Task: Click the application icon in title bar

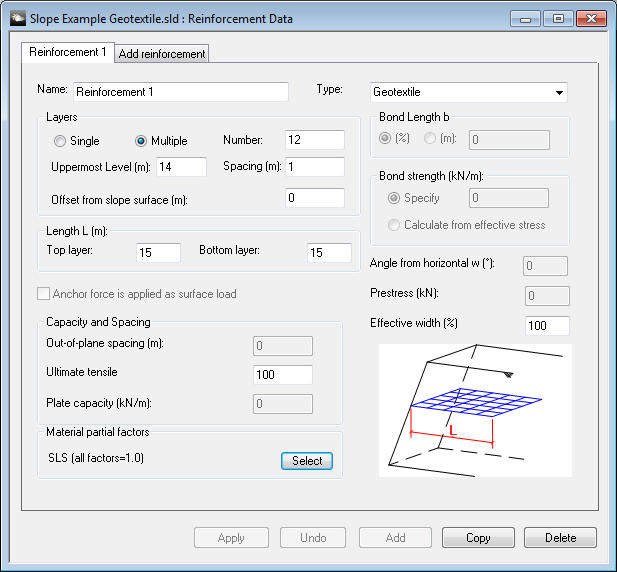Action: [x=18, y=18]
